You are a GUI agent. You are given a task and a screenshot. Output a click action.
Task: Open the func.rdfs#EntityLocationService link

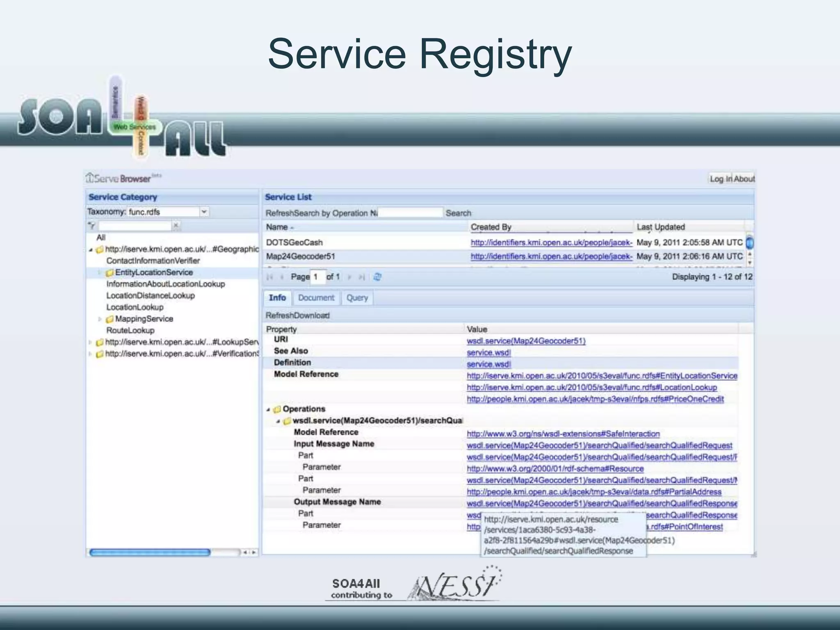coord(602,376)
